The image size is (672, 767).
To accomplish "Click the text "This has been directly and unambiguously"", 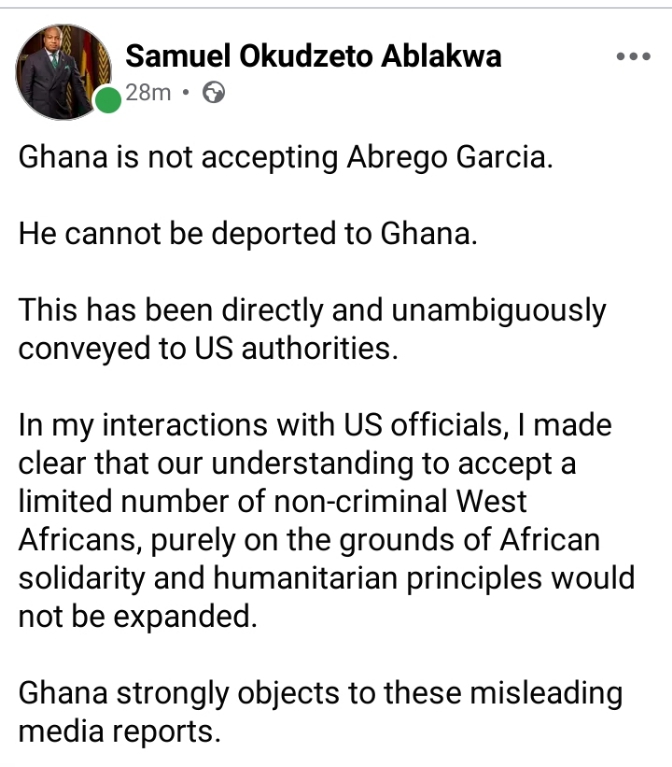I will point(312,311).
